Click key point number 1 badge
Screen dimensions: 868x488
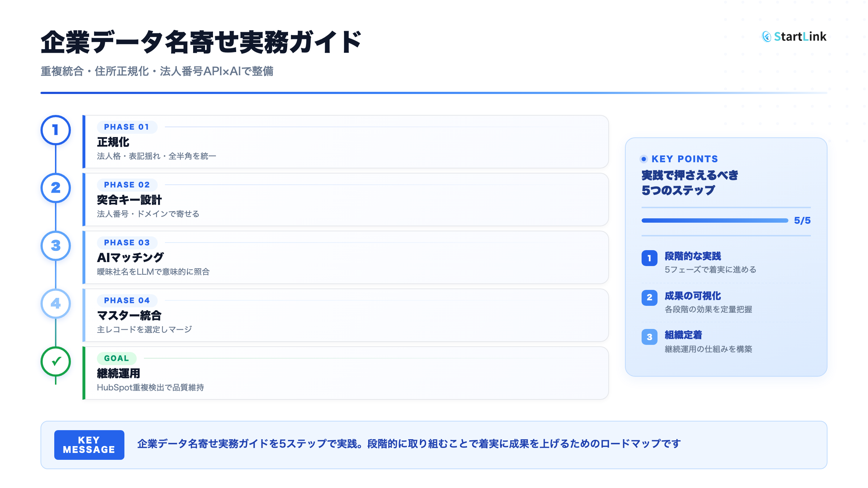649,258
